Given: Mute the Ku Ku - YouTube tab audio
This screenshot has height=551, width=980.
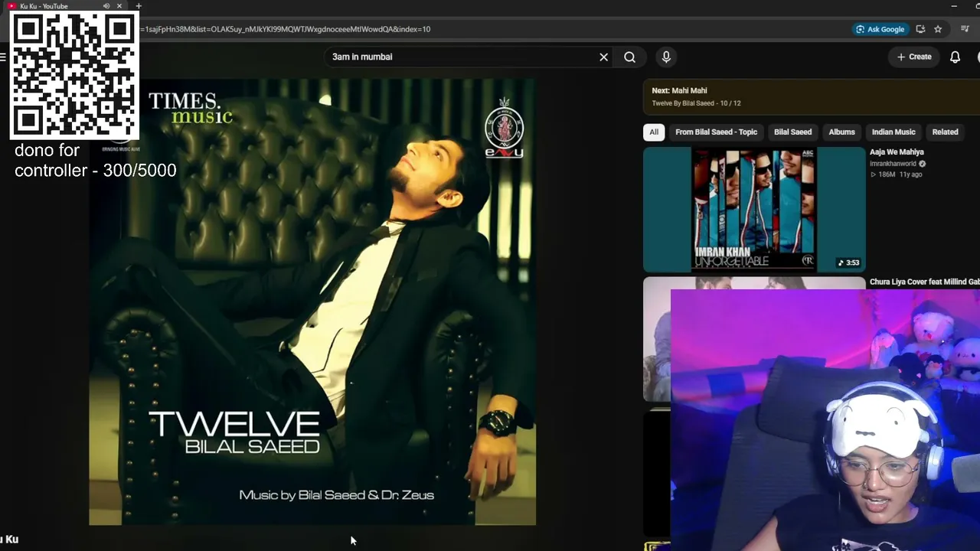Looking at the screenshot, I should [106, 6].
